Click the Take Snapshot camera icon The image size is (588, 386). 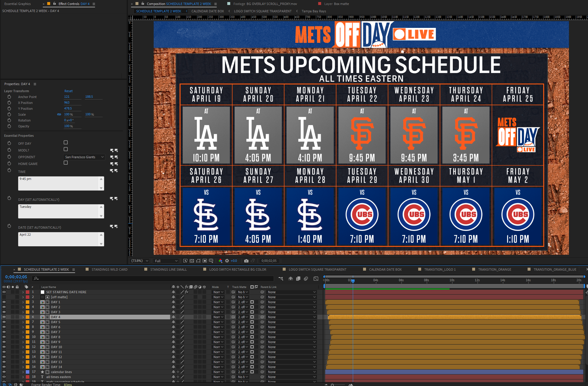[x=246, y=261]
